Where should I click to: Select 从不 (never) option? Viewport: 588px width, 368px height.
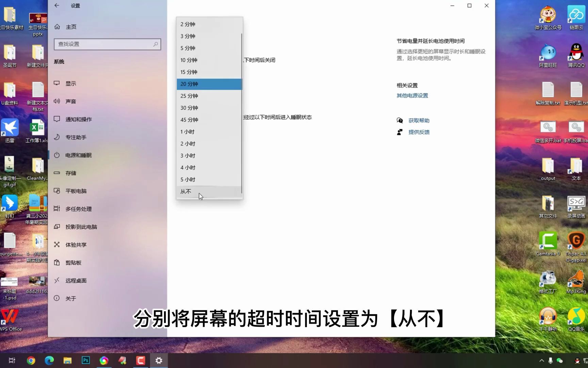(x=209, y=191)
